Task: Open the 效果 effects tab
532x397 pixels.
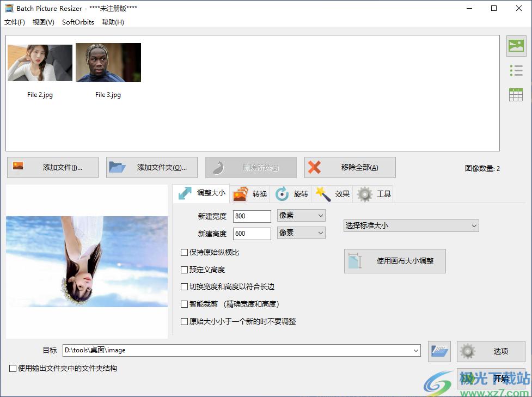Action: point(333,194)
